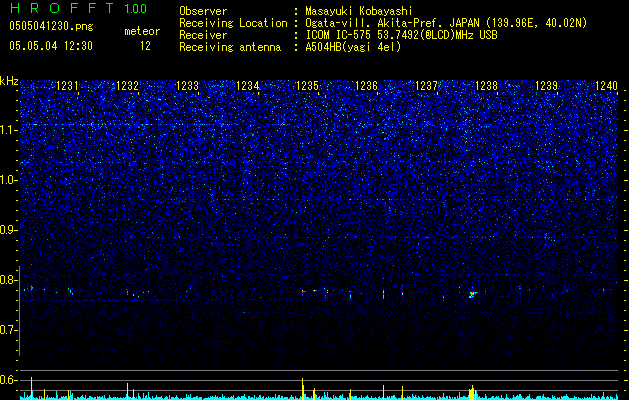Click the date stamp 05.05.04 12:30

51,46
